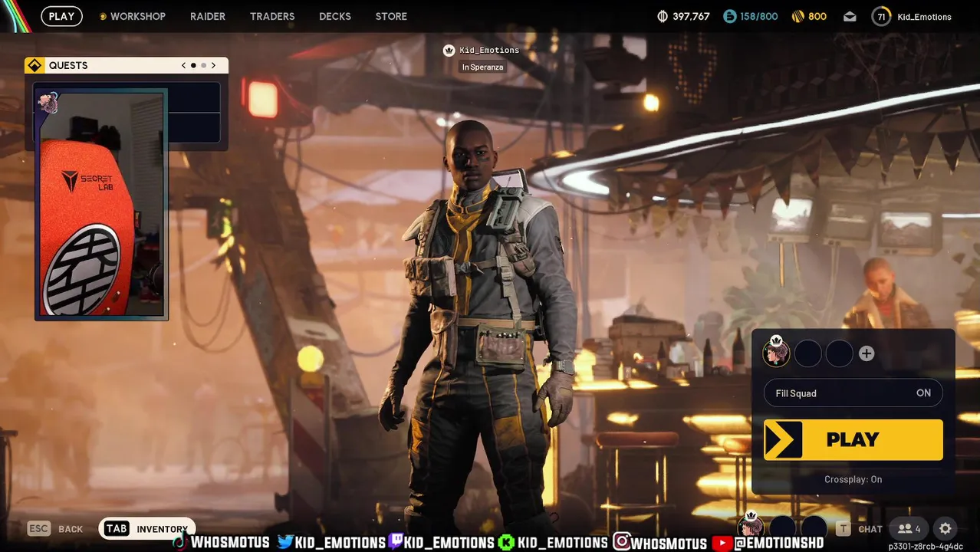This screenshot has height=552, width=980.
Task: Click the Quests diamond icon
Action: point(35,65)
